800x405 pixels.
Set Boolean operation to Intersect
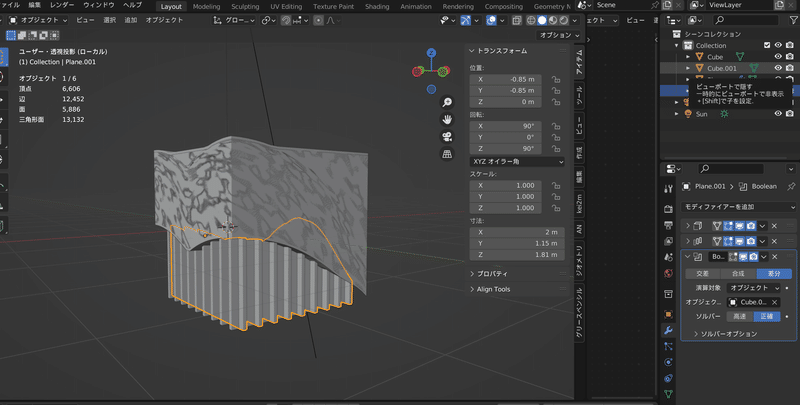click(x=703, y=274)
